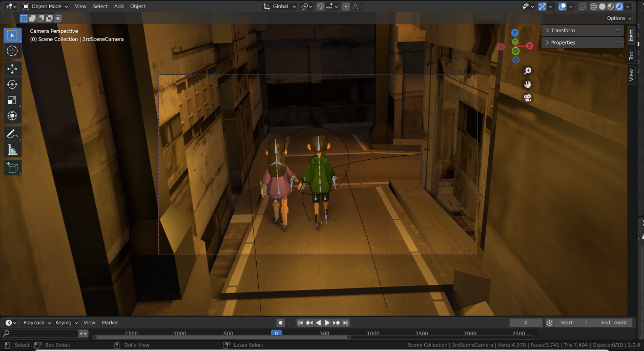Open the overlays options dropdown arrow
This screenshot has width=644, height=351.
(x=570, y=7)
